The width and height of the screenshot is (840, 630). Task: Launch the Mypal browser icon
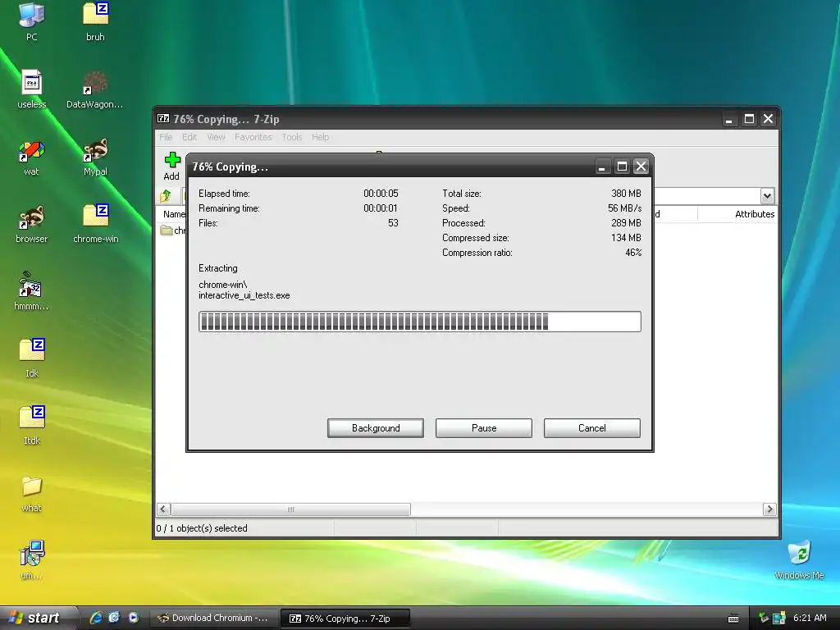click(x=95, y=157)
